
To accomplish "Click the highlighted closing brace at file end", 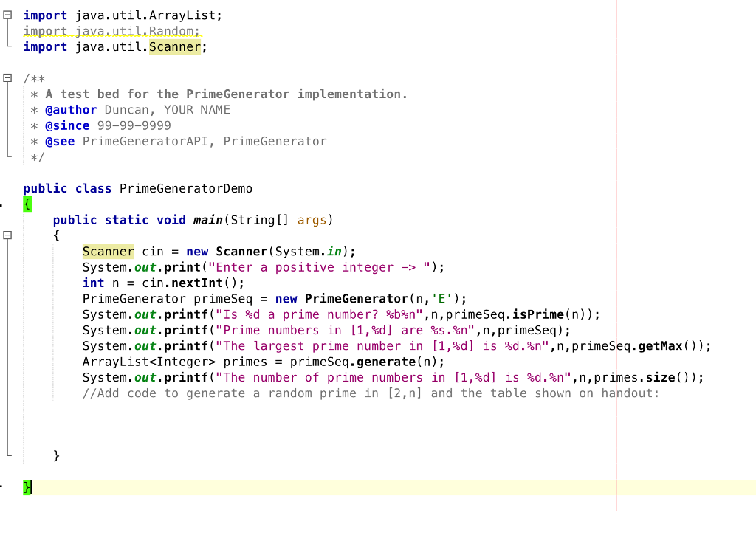I will 28,486.
